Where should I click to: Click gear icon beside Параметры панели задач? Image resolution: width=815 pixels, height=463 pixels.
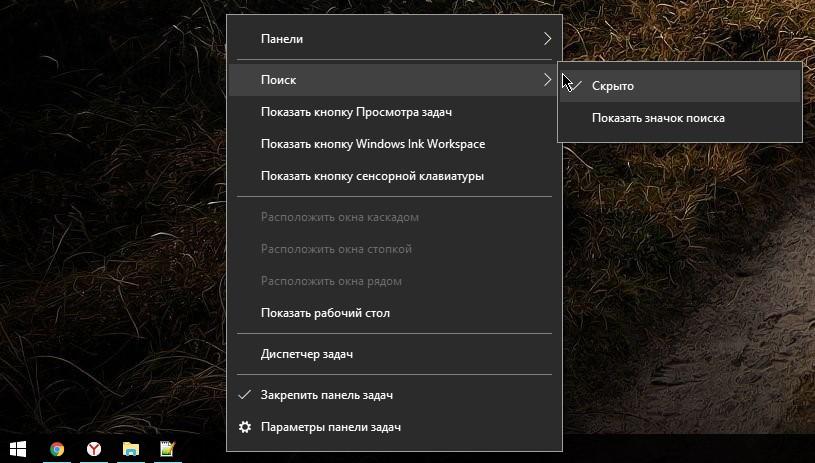point(245,427)
